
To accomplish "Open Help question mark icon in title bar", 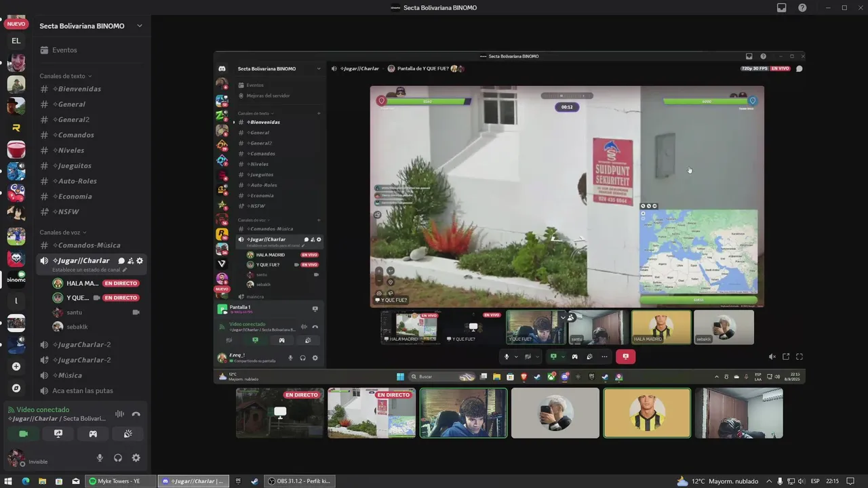I will click(802, 7).
